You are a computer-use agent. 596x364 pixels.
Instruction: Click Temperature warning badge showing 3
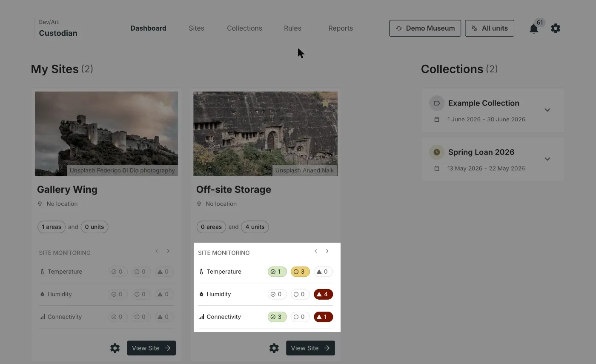coord(300,272)
